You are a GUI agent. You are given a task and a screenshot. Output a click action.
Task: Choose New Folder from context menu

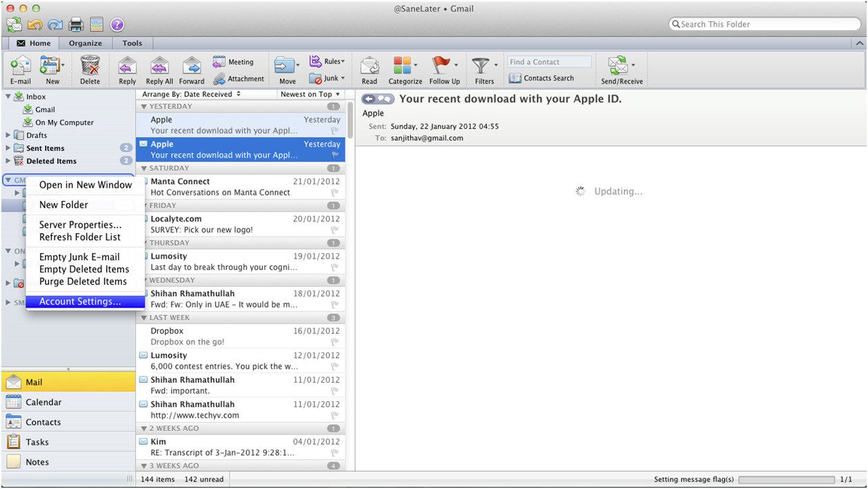pyautogui.click(x=85, y=205)
